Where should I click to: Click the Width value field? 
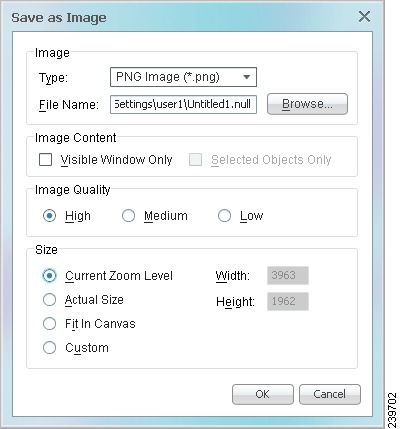pyautogui.click(x=288, y=275)
